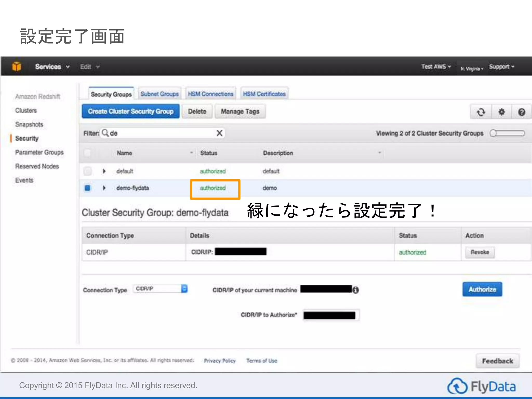Click the Status column header
Image resolution: width=532 pixels, height=399 pixels.
pos(209,153)
